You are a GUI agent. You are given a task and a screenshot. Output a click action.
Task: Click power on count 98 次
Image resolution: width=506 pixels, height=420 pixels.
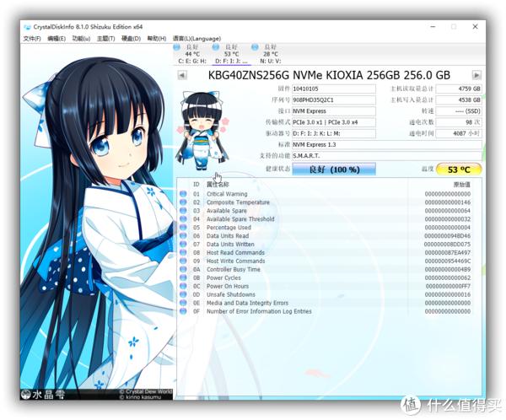(x=459, y=122)
